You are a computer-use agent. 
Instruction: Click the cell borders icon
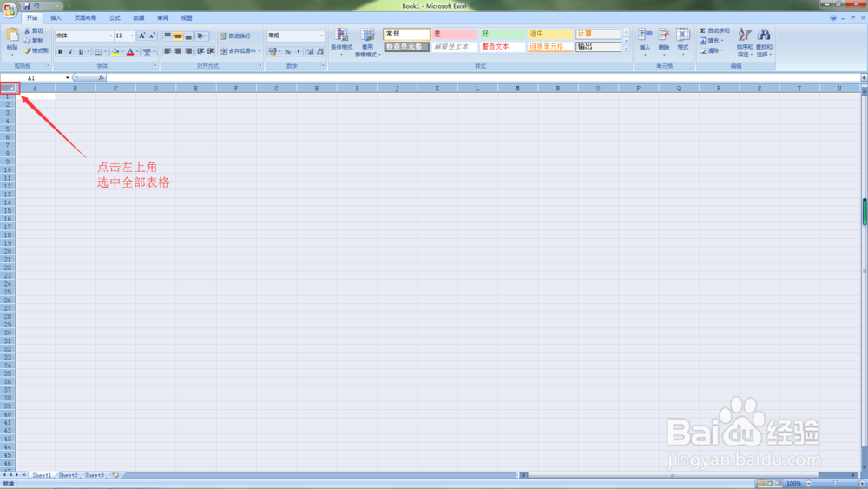click(98, 51)
